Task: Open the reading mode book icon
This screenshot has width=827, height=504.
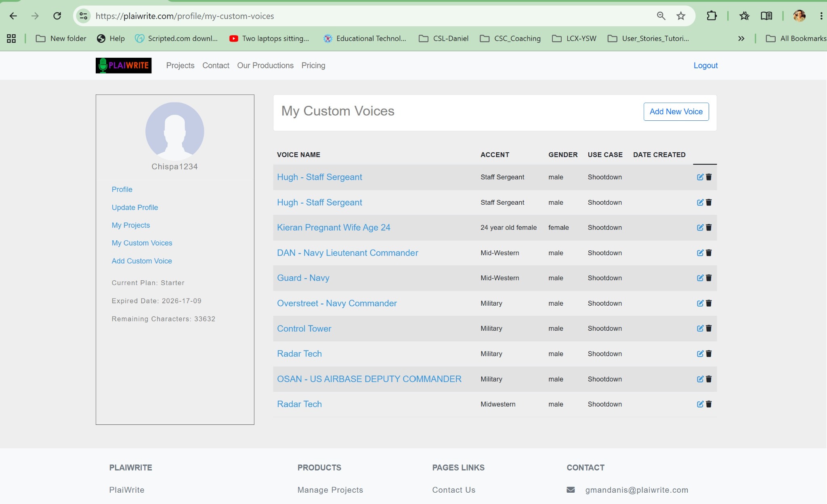Action: pos(766,16)
